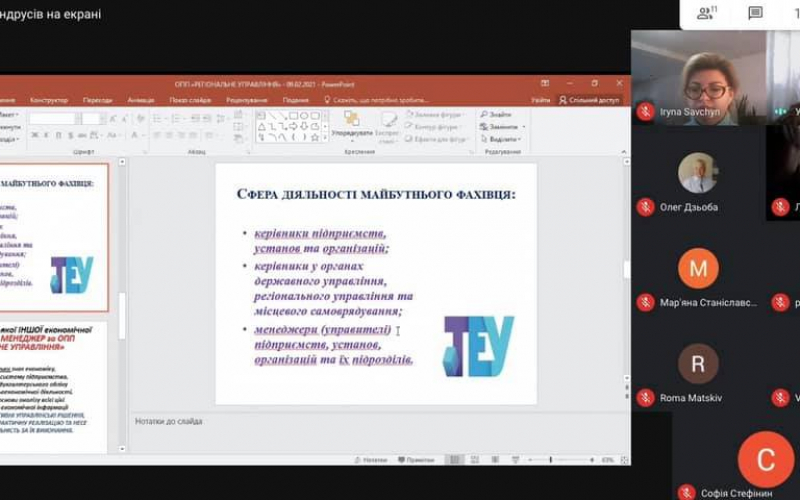Open Примітки comments button in status bar
This screenshot has height=500, width=800.
tap(416, 460)
